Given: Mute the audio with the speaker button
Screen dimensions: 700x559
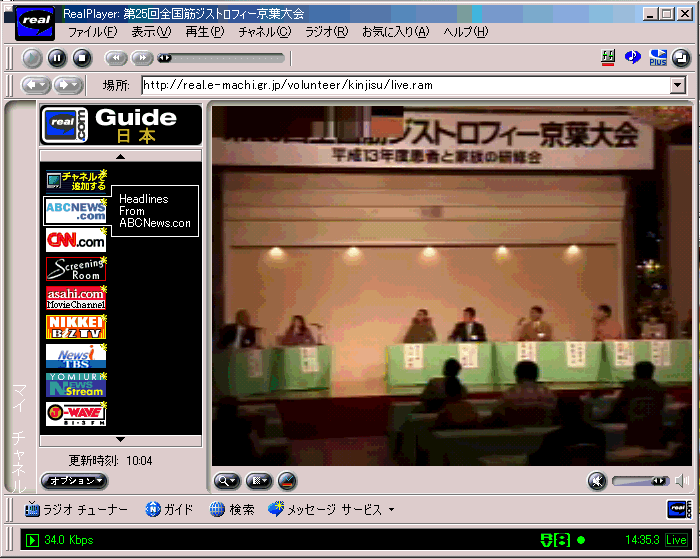Looking at the screenshot, I should pos(597,481).
